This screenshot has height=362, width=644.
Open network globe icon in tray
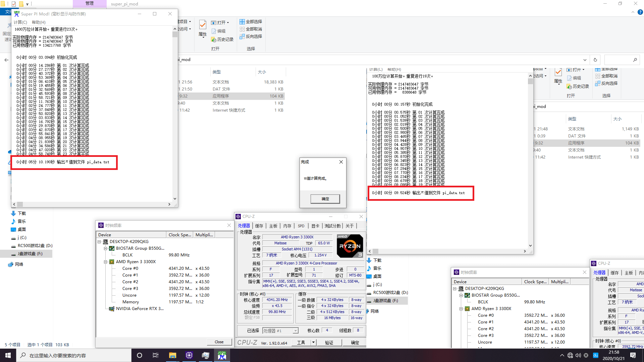pos(570,355)
